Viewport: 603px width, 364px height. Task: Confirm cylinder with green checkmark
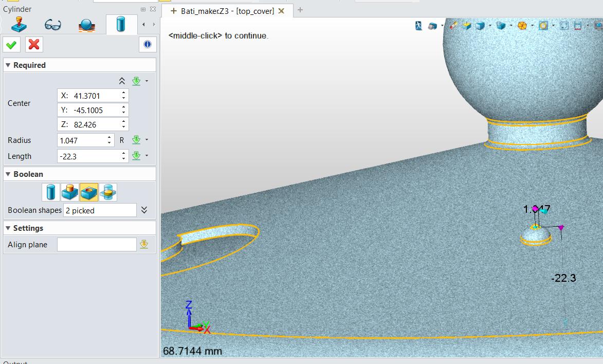pyautogui.click(x=11, y=45)
